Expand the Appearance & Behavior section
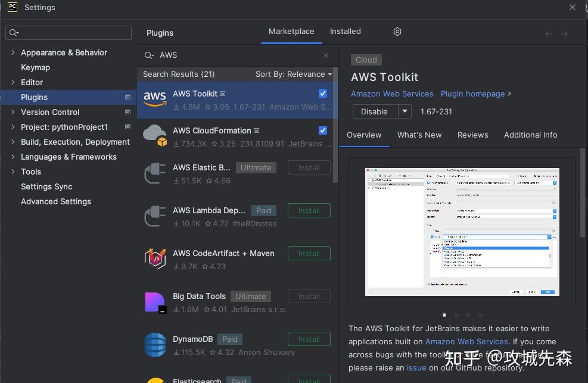The height and width of the screenshot is (383, 588). coord(12,52)
